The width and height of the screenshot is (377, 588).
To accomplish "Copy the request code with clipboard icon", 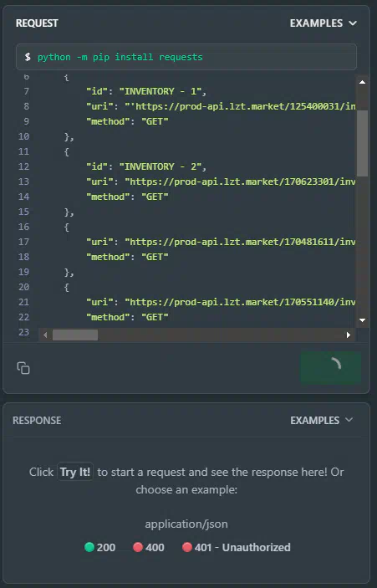I will coord(23,368).
